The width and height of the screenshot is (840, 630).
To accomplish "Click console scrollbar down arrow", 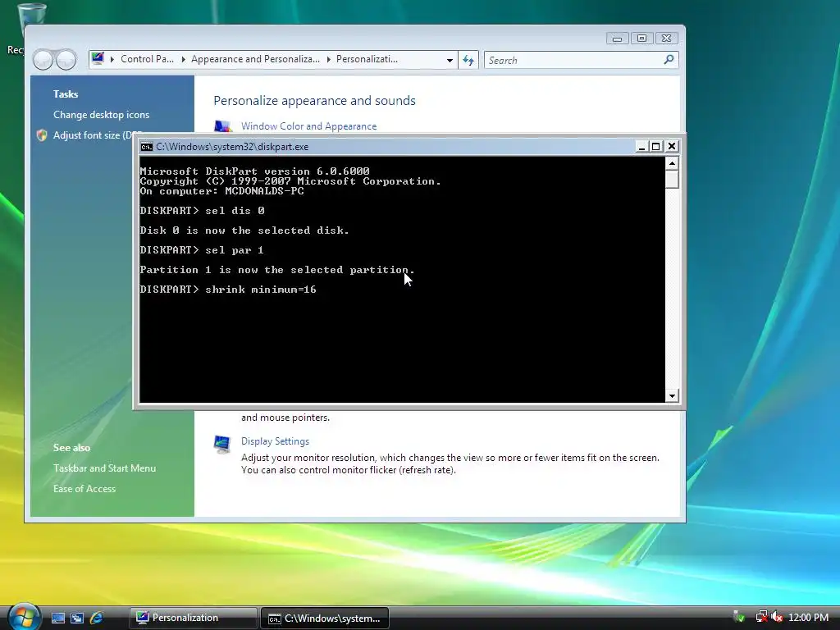I will click(x=672, y=396).
